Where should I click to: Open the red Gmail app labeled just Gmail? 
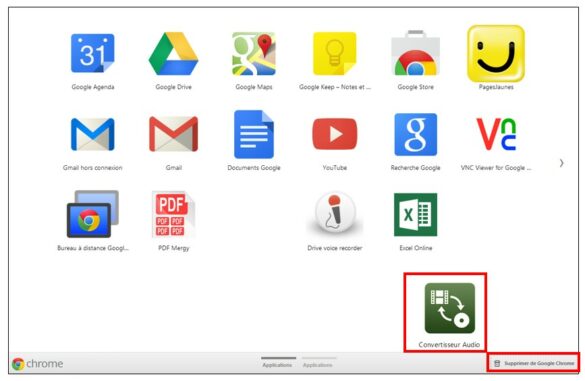pos(173,134)
